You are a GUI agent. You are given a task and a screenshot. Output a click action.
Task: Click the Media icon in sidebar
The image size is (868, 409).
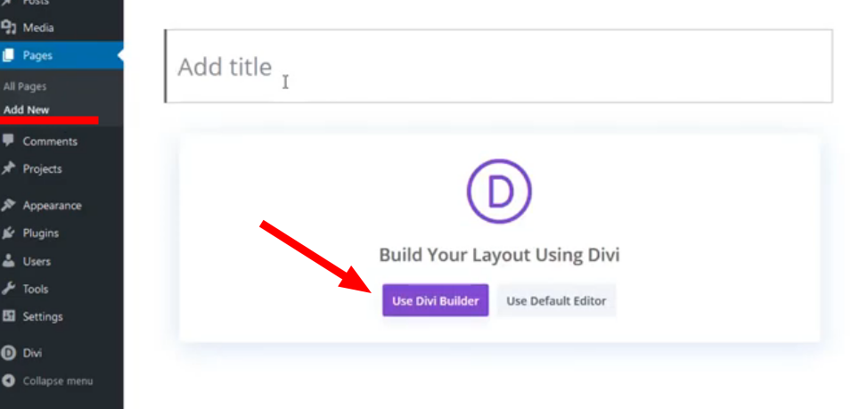pos(9,28)
